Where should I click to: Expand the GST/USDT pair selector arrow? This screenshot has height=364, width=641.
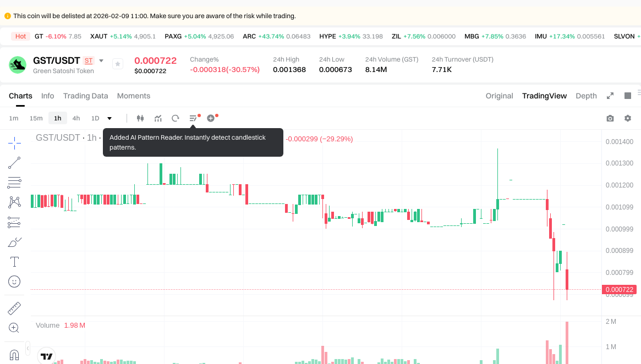[101, 60]
